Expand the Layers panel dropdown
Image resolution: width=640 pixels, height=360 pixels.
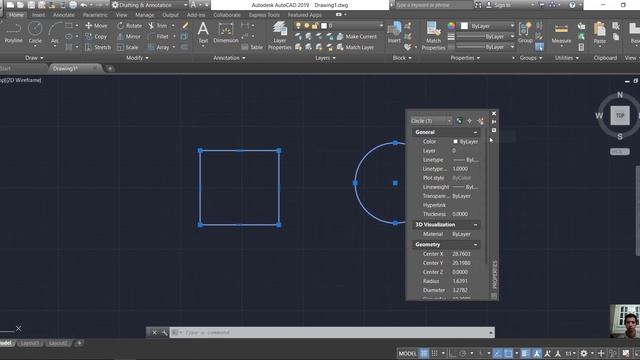pyautogui.click(x=325, y=58)
